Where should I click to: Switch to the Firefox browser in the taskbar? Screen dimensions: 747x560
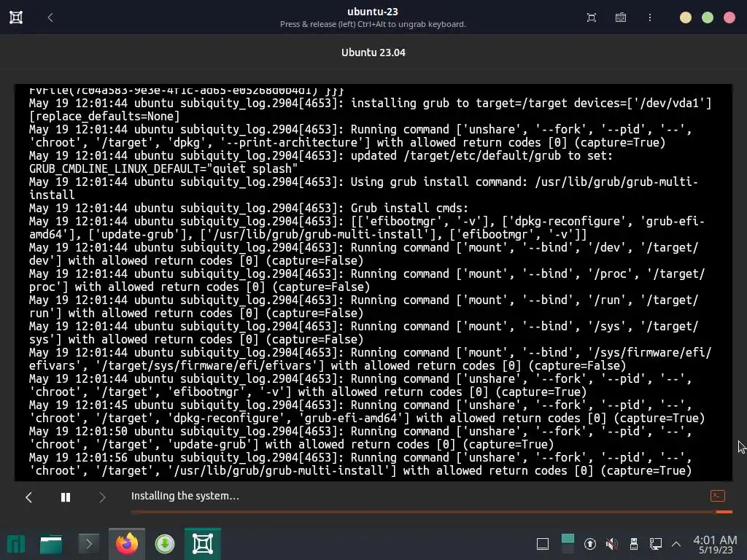pos(127,544)
